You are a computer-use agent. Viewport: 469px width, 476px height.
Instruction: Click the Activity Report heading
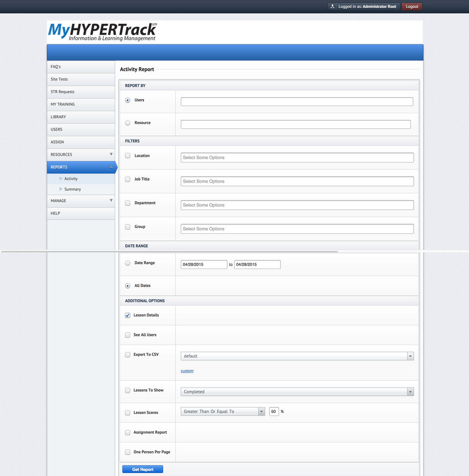coord(137,69)
